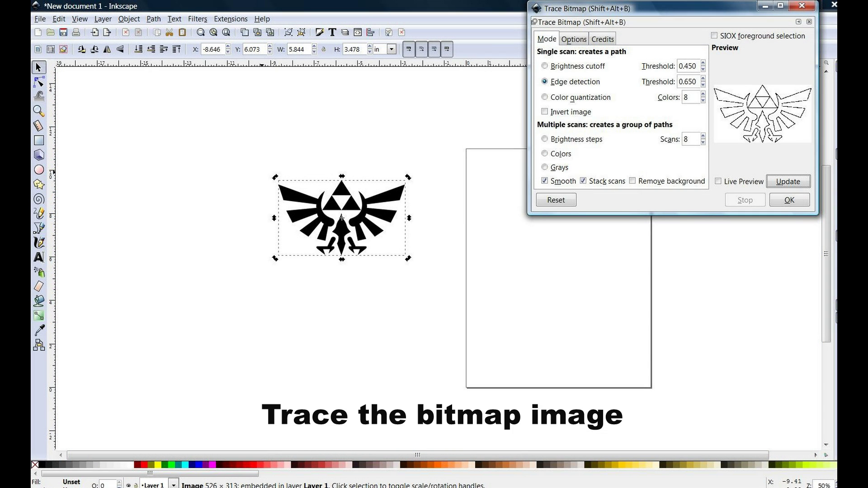This screenshot has height=488, width=868.
Task: Open the units dropdown showing in
Action: (392, 49)
